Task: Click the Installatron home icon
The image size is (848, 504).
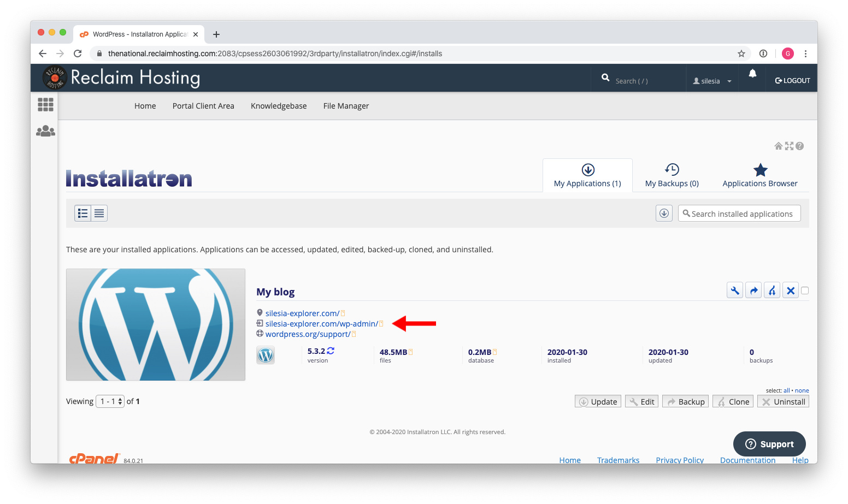Action: pyautogui.click(x=779, y=146)
